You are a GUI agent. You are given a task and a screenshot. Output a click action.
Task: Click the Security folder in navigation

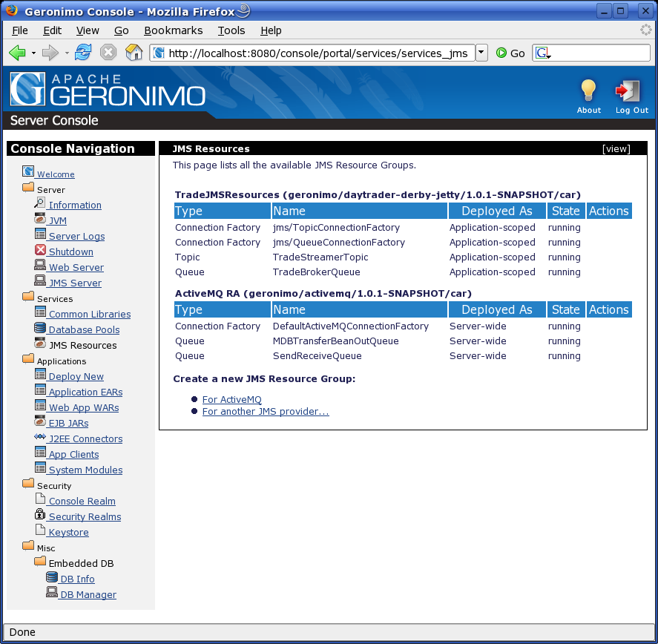coord(28,483)
